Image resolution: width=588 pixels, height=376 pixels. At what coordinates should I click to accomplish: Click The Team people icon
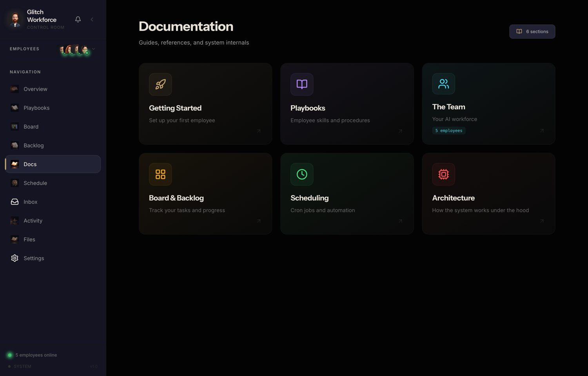point(443,84)
